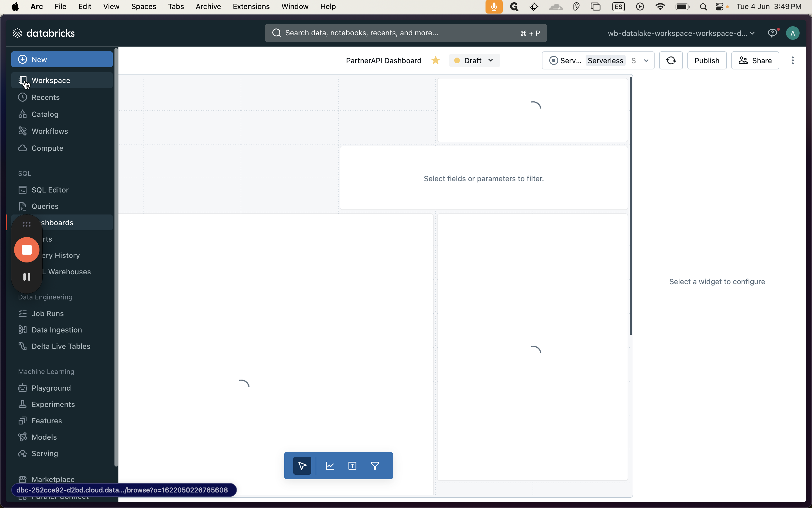Grab the recording widget drag handle
This screenshot has height=508, width=812.
27,224
